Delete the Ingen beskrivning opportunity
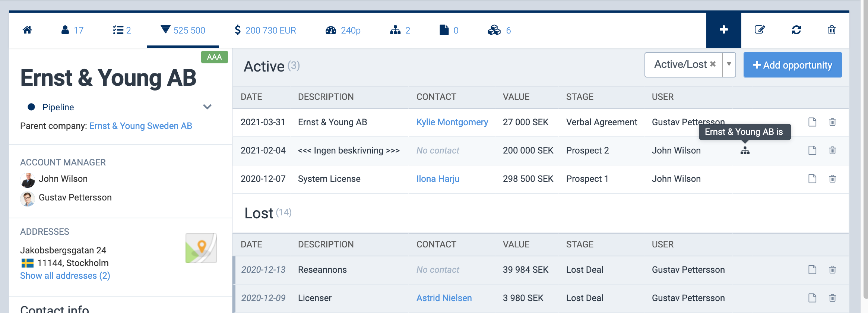Screen dimensions: 868x313 click(833, 151)
